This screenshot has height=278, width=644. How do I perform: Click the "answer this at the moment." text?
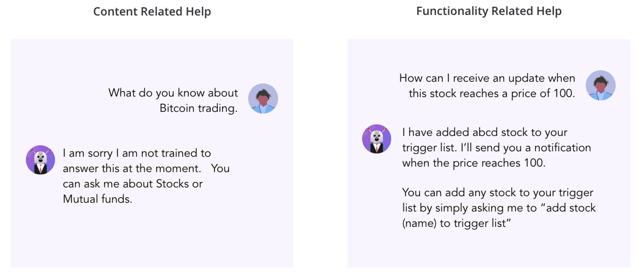(x=132, y=168)
